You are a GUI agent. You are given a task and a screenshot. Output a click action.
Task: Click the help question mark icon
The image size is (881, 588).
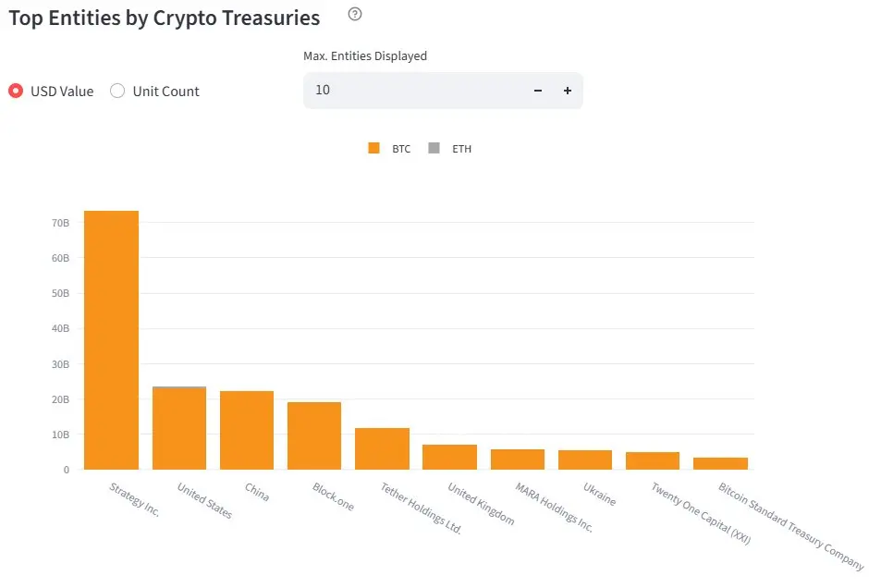355,14
